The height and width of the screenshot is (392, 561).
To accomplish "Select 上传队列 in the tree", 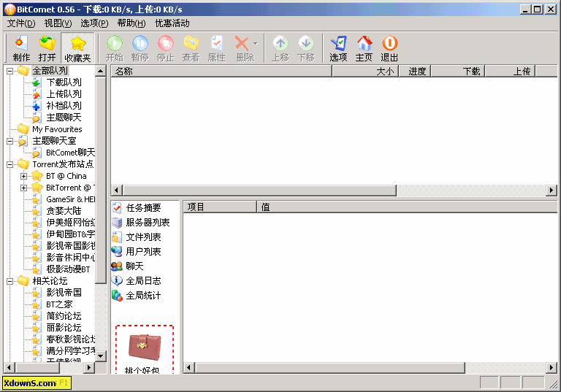I will [x=64, y=94].
